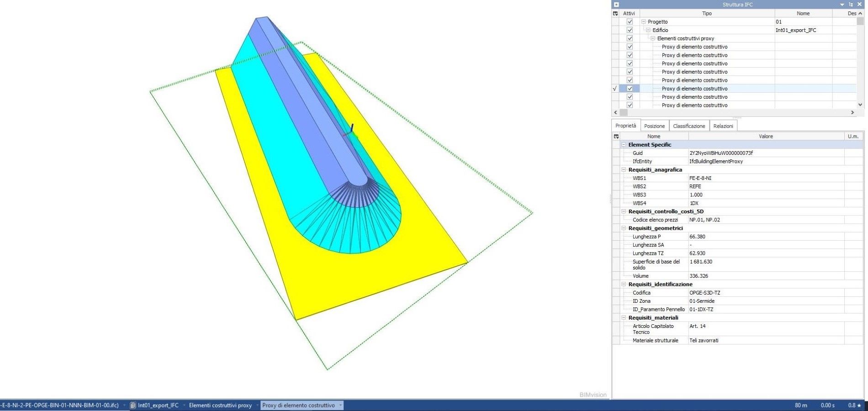Click the 80 m scale indicator in status bar

coord(801,405)
